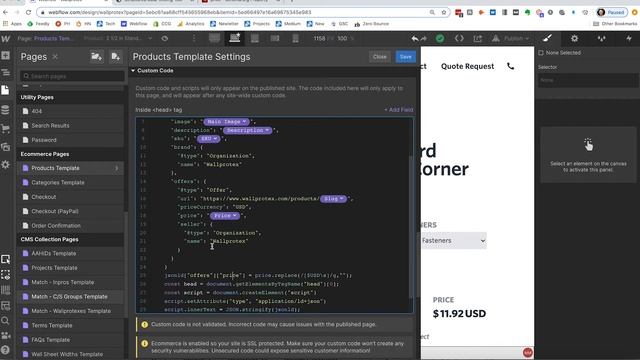Toggle the preview eye icon
The height and width of the screenshot is (360, 640).
click(x=165, y=38)
